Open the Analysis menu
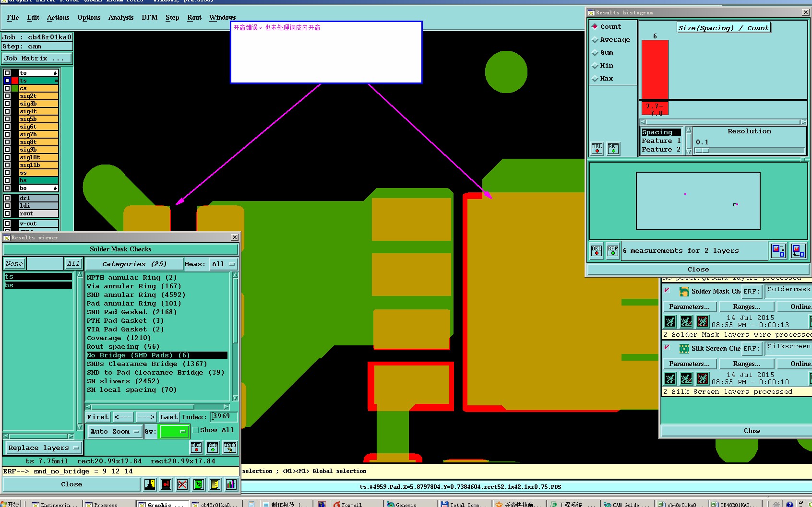 coord(121,18)
